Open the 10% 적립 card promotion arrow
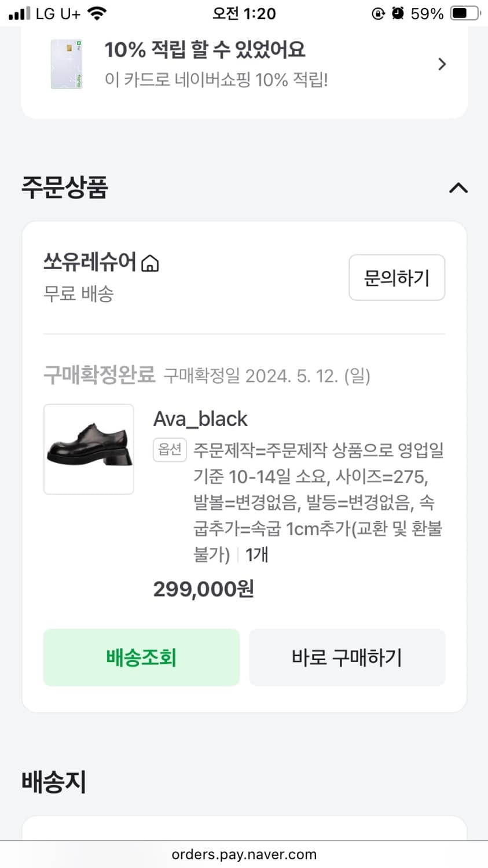 pyautogui.click(x=442, y=64)
